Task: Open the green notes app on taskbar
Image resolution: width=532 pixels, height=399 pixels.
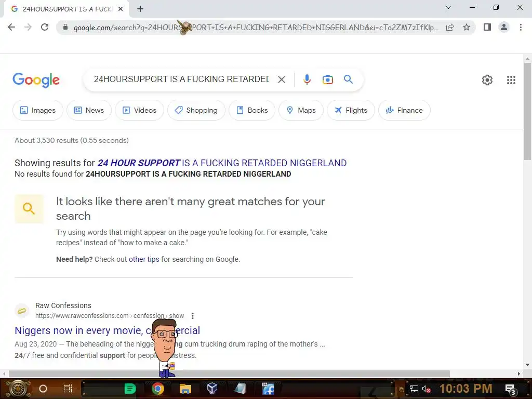Action: pyautogui.click(x=130, y=389)
